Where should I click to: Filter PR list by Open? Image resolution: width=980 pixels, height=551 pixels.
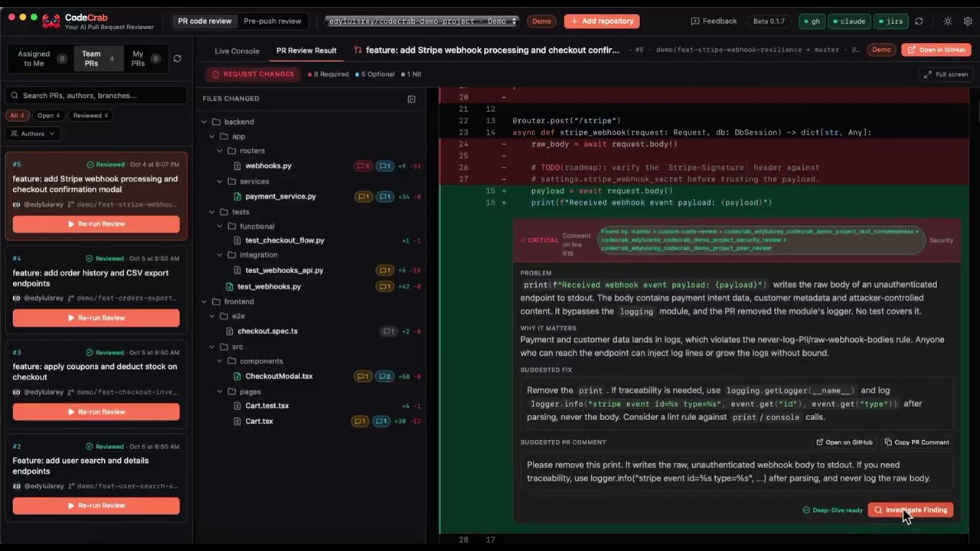click(x=48, y=116)
